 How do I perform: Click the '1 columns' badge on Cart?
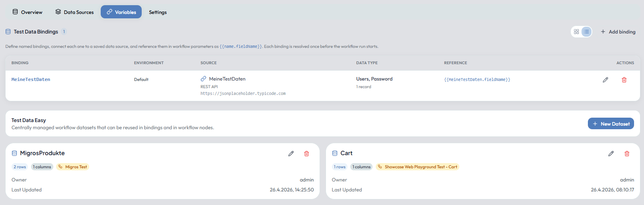361,167
